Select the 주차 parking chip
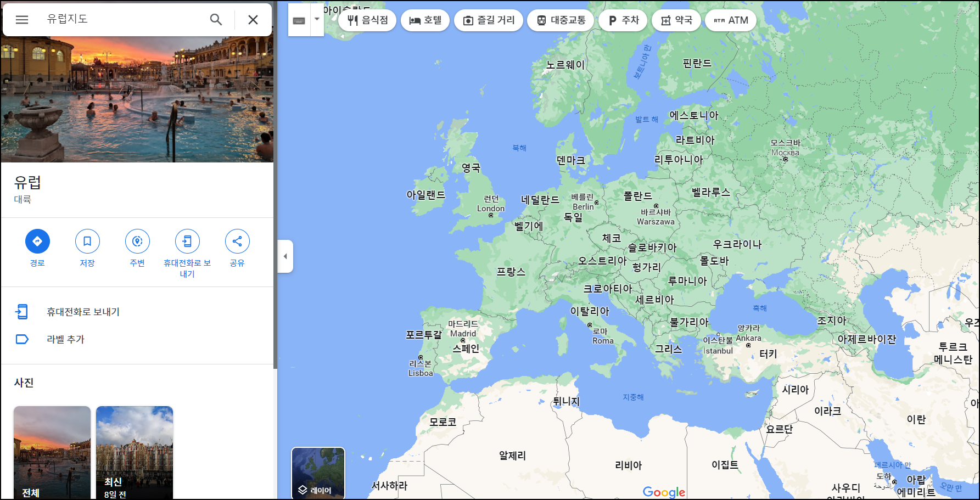980x500 pixels. click(623, 20)
